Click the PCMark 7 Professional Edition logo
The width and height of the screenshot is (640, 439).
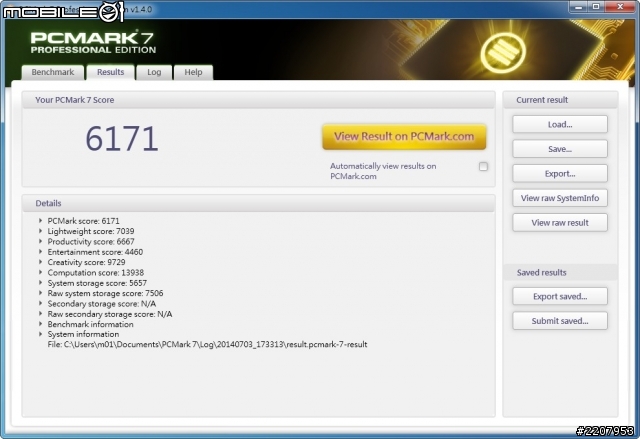click(93, 42)
